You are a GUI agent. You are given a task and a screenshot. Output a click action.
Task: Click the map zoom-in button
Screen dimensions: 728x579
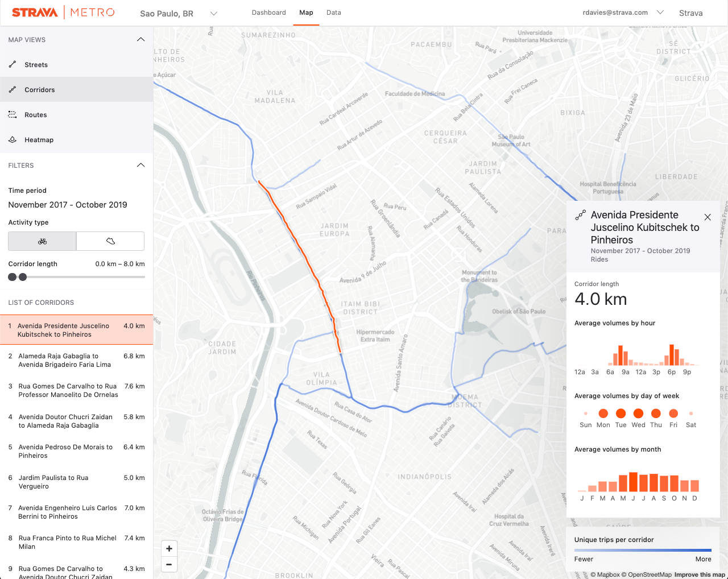point(168,548)
